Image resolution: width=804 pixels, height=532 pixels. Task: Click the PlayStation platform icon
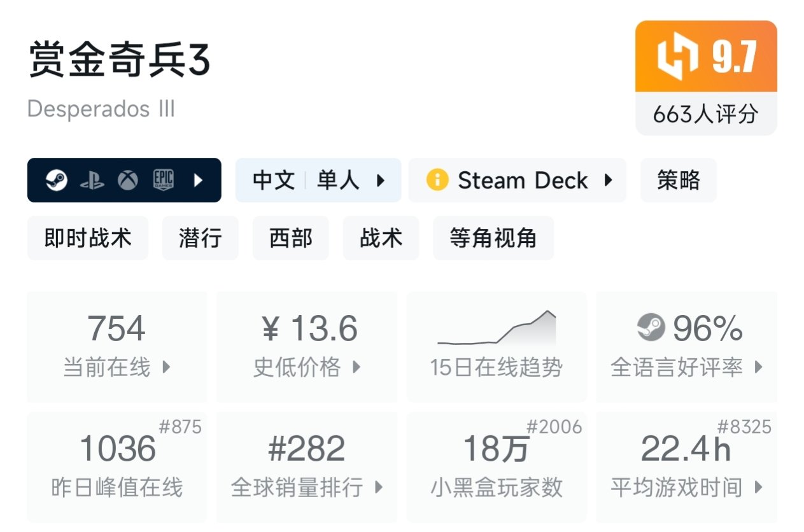click(x=92, y=181)
